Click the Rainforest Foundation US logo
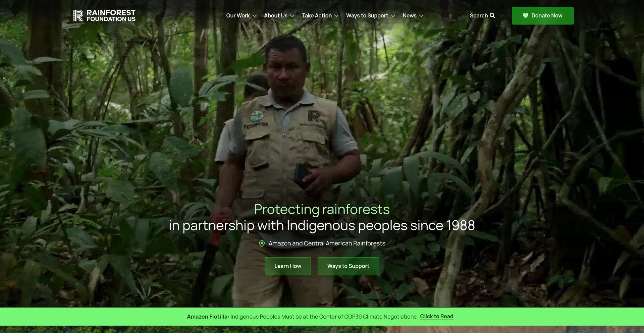 click(104, 15)
